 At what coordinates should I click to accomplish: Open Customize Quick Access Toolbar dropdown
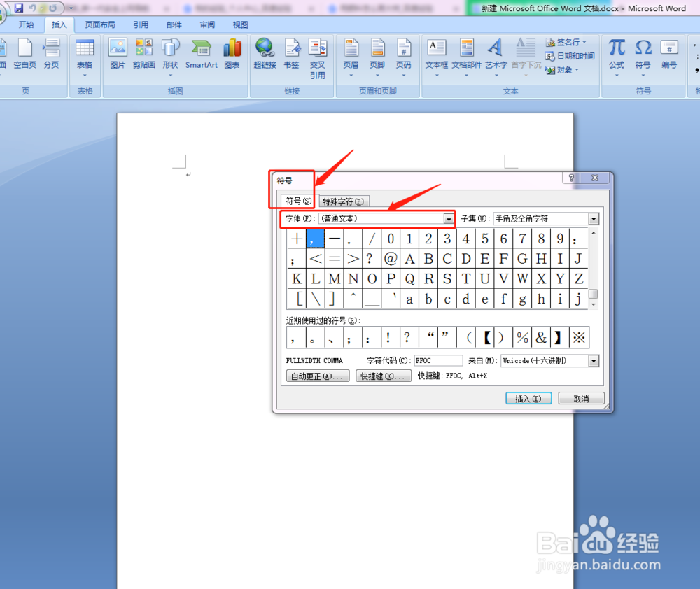71,8
